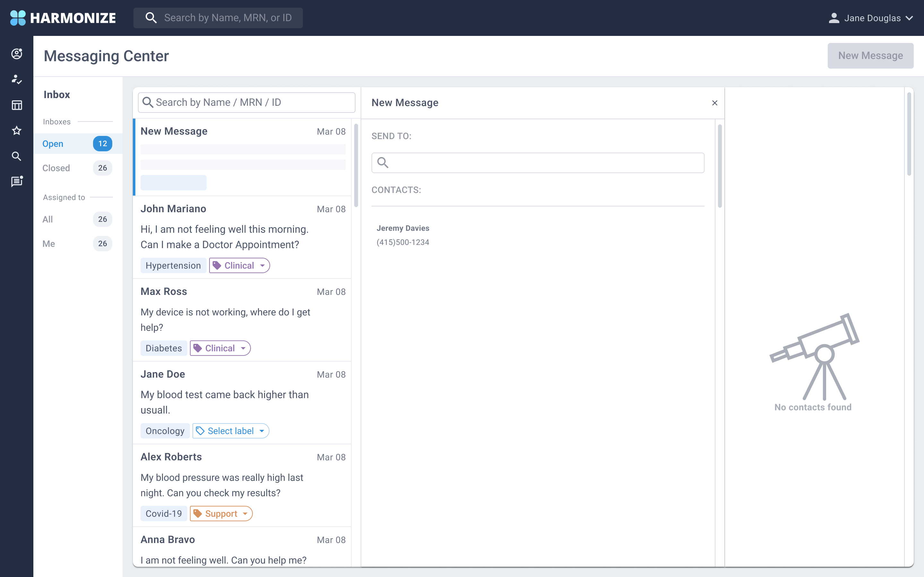Open Select label dropdown for Jane Doe
The width and height of the screenshot is (924, 577).
(231, 431)
